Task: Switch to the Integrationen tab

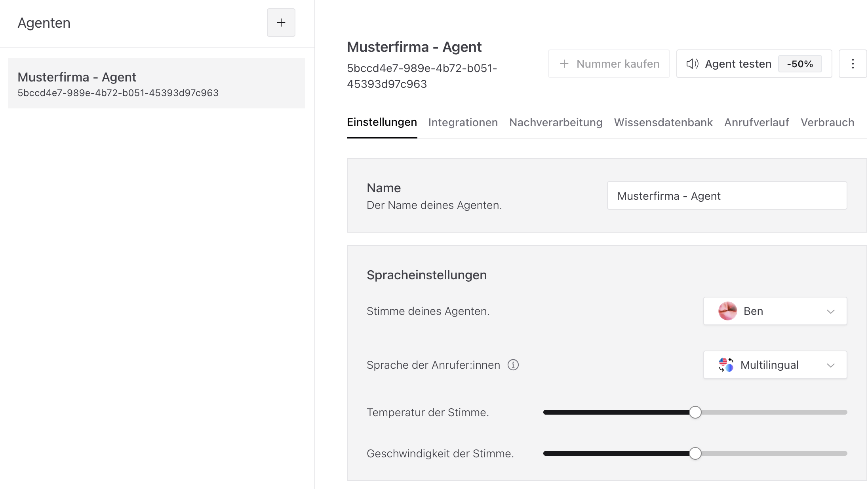Action: (463, 122)
